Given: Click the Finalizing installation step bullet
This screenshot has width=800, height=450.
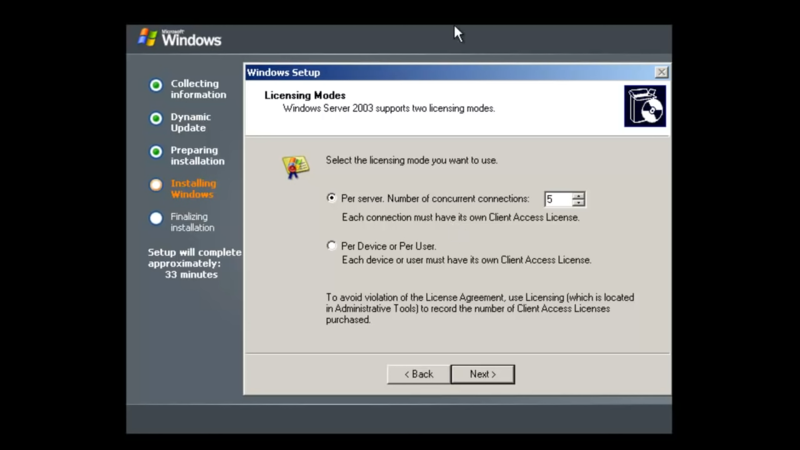Looking at the screenshot, I should point(156,218).
